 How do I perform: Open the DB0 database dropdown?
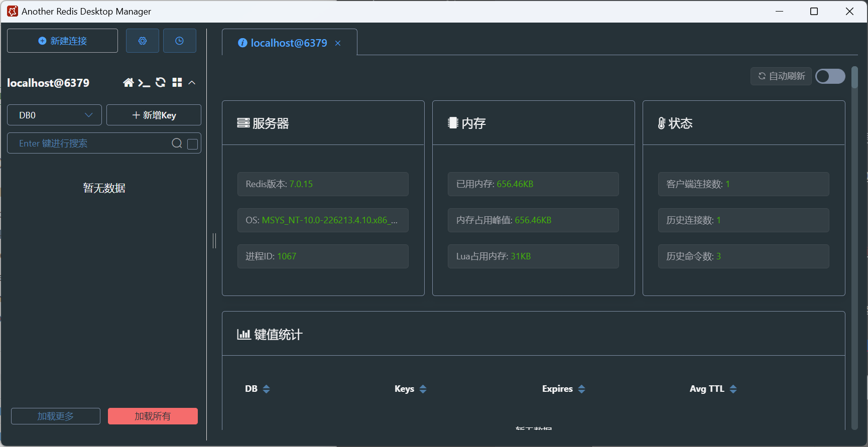[54, 115]
